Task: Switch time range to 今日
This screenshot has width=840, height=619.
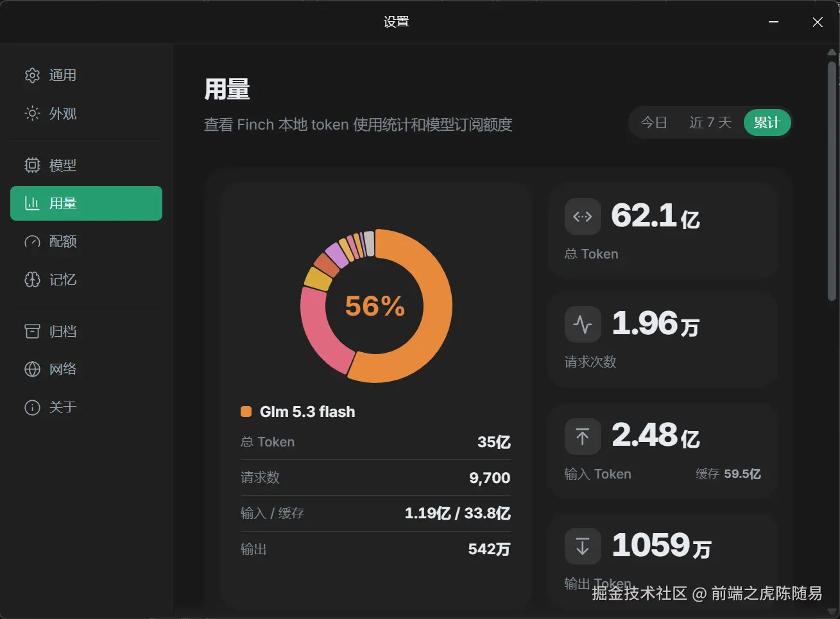Action: point(654,123)
